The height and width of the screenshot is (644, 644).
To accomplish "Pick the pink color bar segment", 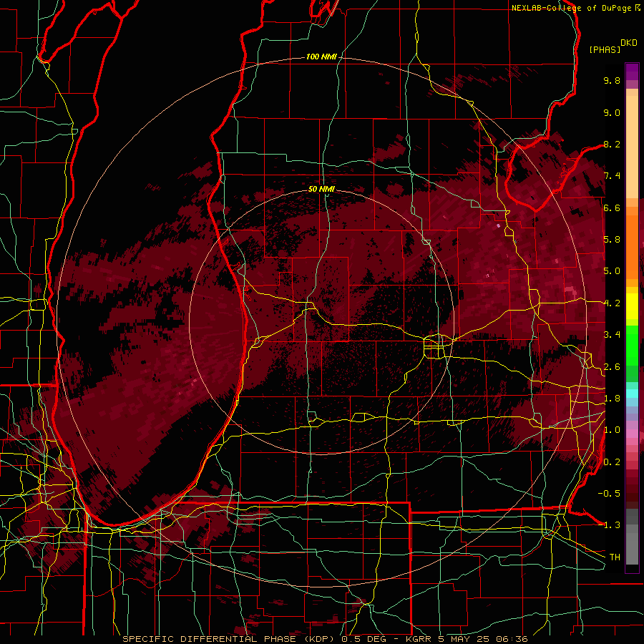I will tap(632, 434).
